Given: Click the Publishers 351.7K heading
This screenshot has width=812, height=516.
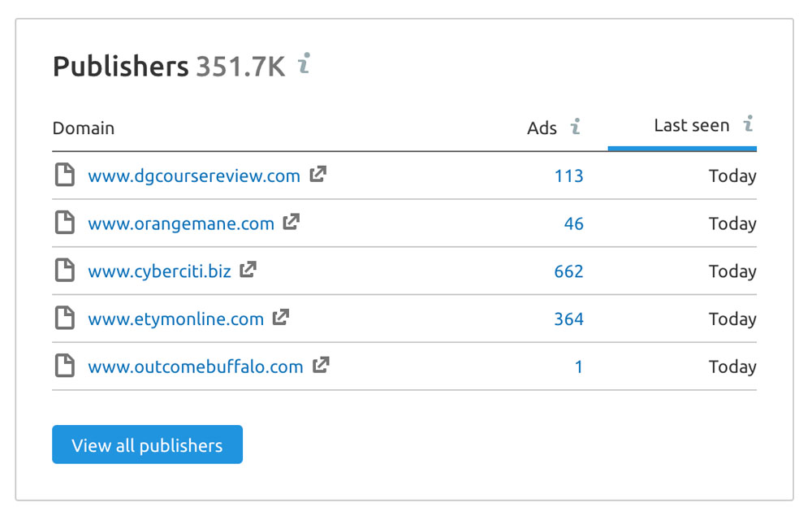Looking at the screenshot, I should (169, 67).
